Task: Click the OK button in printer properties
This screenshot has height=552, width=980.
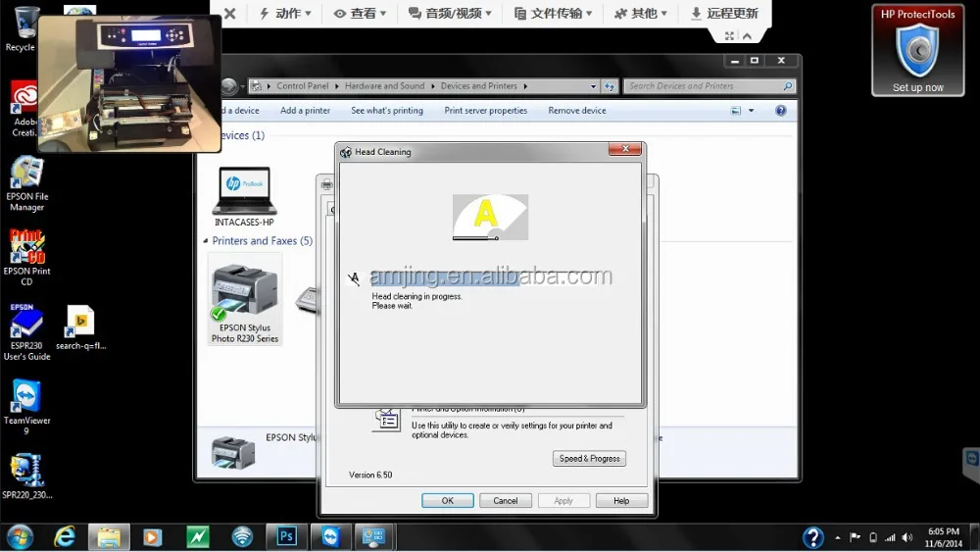Action: pyautogui.click(x=448, y=501)
